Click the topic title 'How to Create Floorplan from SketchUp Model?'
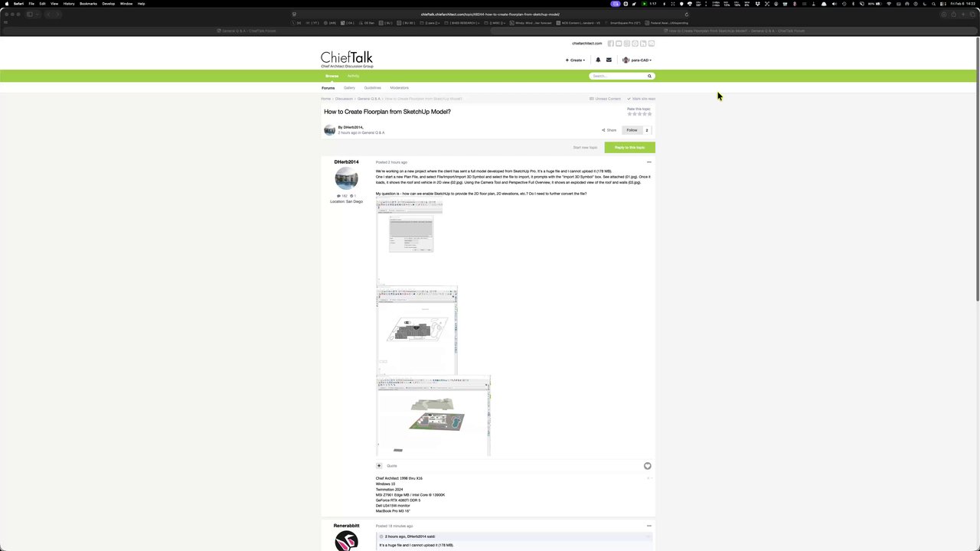980x551 pixels. (x=387, y=112)
